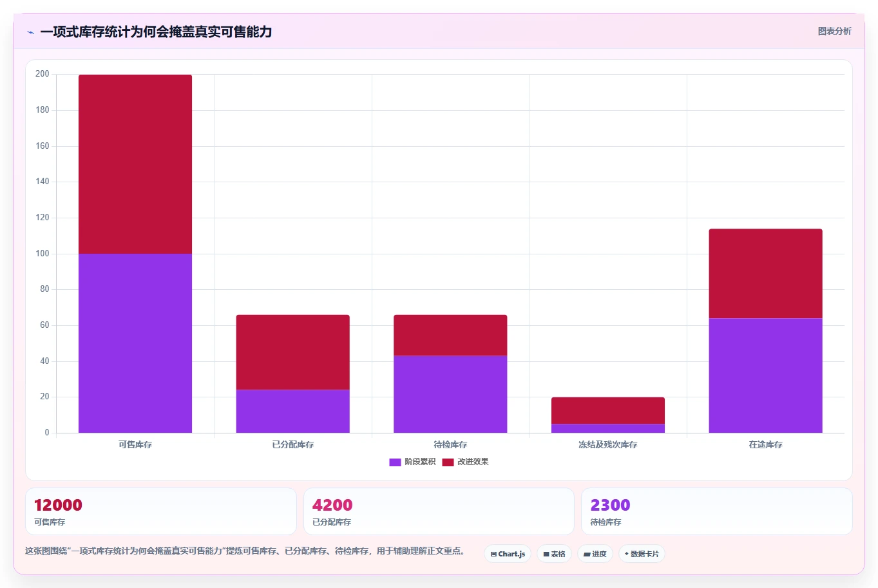
Task: Click the 200 y-axis tick label
Action: (x=43, y=74)
